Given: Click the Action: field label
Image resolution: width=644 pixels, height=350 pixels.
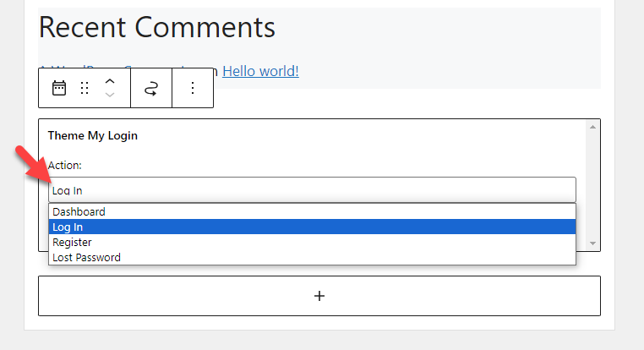Looking at the screenshot, I should [64, 165].
